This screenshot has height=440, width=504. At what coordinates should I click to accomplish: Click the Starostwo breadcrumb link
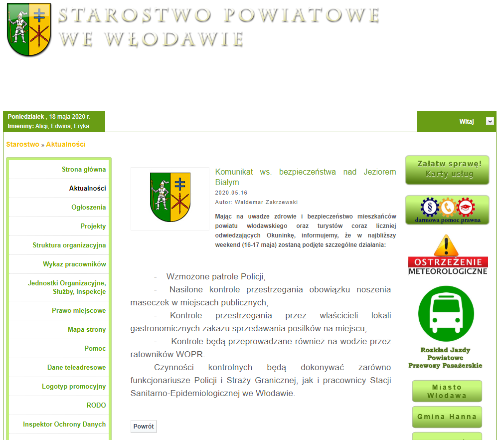(22, 144)
